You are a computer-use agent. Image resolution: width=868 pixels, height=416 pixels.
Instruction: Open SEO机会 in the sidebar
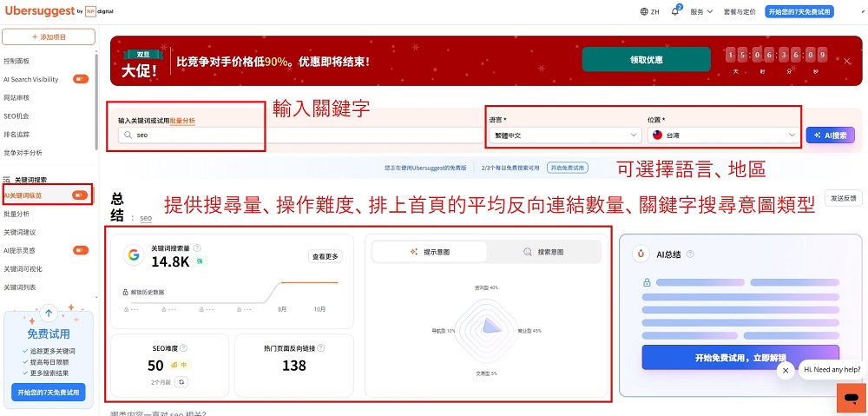click(16, 116)
